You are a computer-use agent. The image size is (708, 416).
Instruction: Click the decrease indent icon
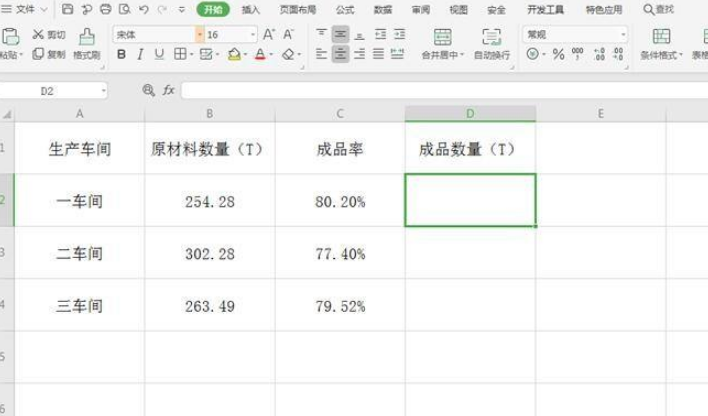pyautogui.click(x=380, y=34)
